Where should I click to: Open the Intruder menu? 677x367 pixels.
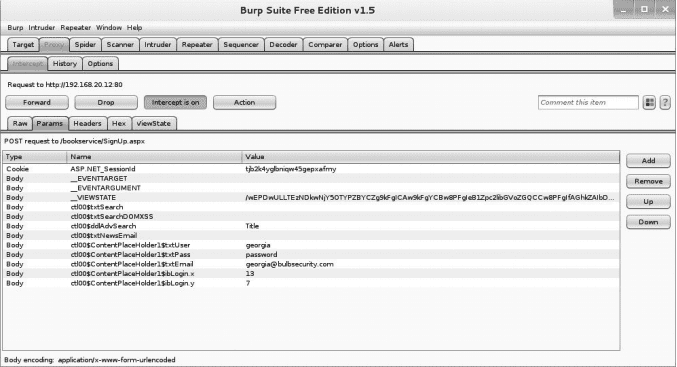click(x=41, y=28)
